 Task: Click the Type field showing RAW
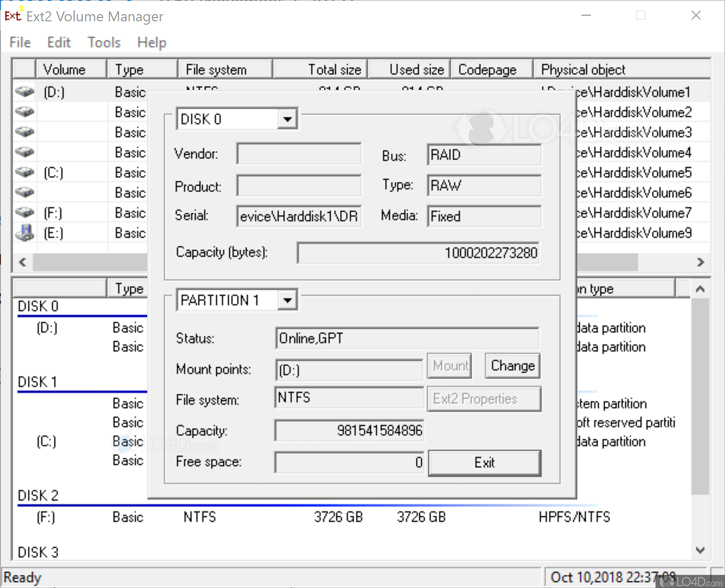(x=484, y=186)
